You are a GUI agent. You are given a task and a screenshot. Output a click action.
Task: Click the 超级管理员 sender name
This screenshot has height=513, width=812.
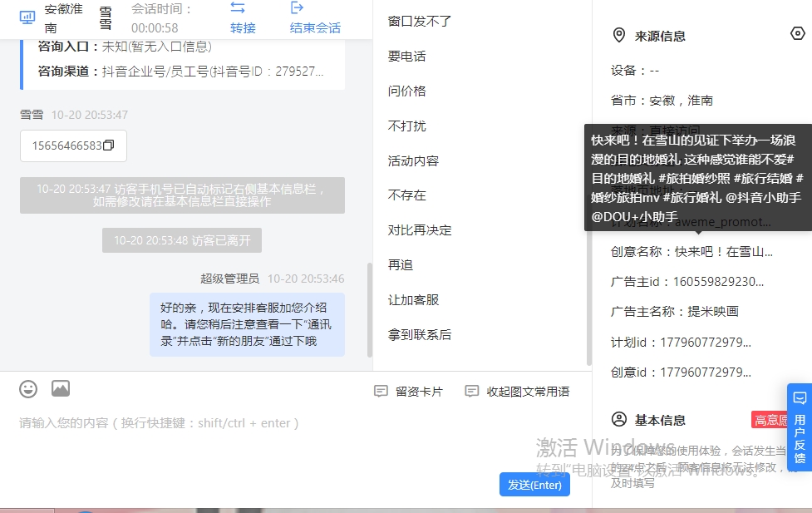click(230, 279)
